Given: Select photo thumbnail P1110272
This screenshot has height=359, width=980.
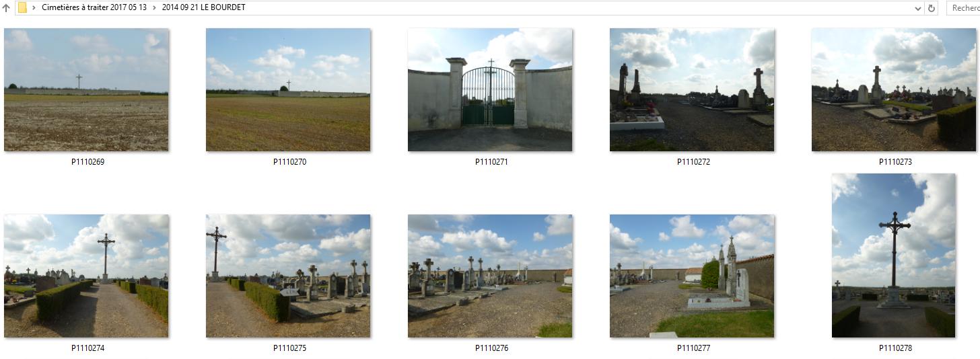Looking at the screenshot, I should click(x=692, y=89).
